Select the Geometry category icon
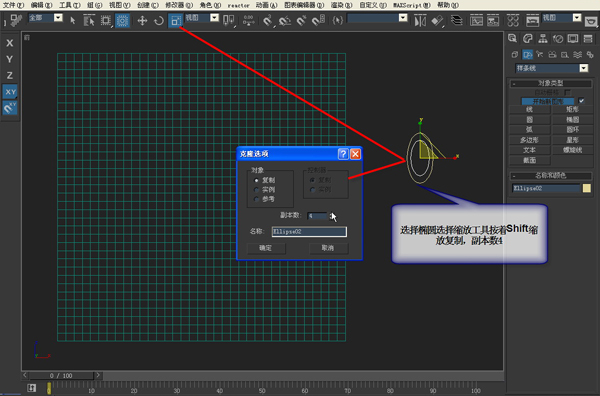The height and width of the screenshot is (396, 600). point(515,55)
